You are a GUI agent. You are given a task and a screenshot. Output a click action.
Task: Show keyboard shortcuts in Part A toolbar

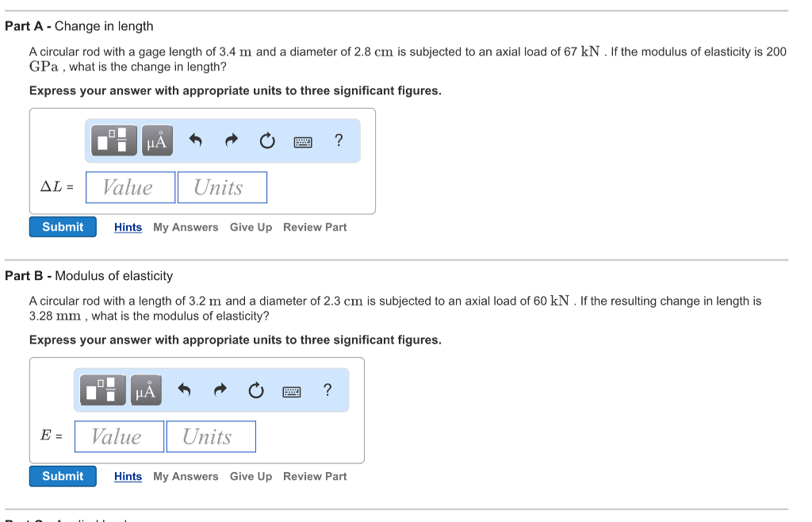[x=303, y=142]
